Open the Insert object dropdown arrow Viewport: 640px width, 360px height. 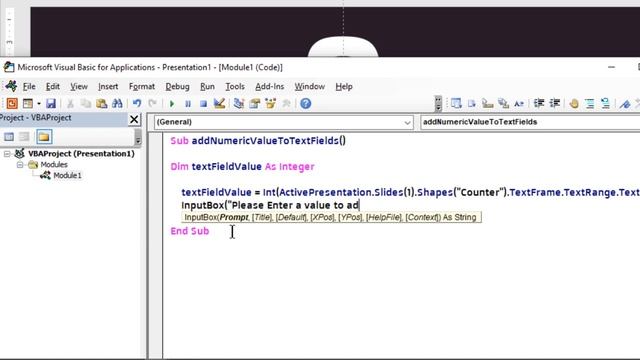[x=39, y=104]
